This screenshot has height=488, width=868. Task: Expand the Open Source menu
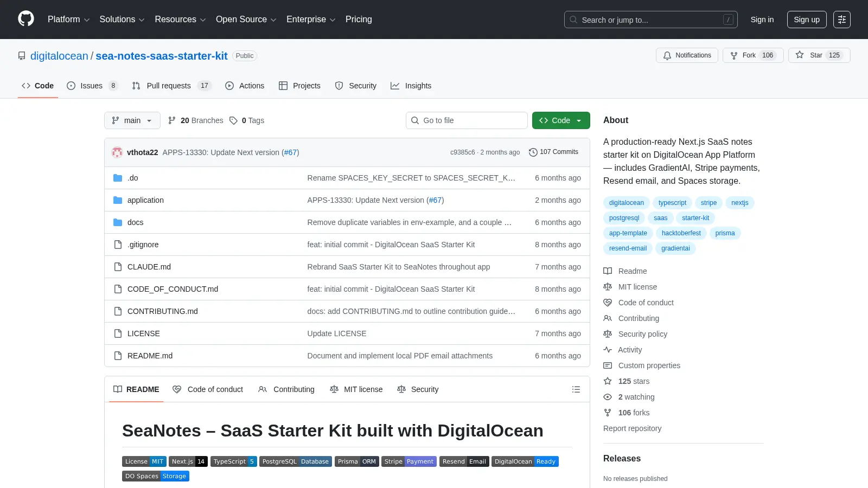point(246,20)
